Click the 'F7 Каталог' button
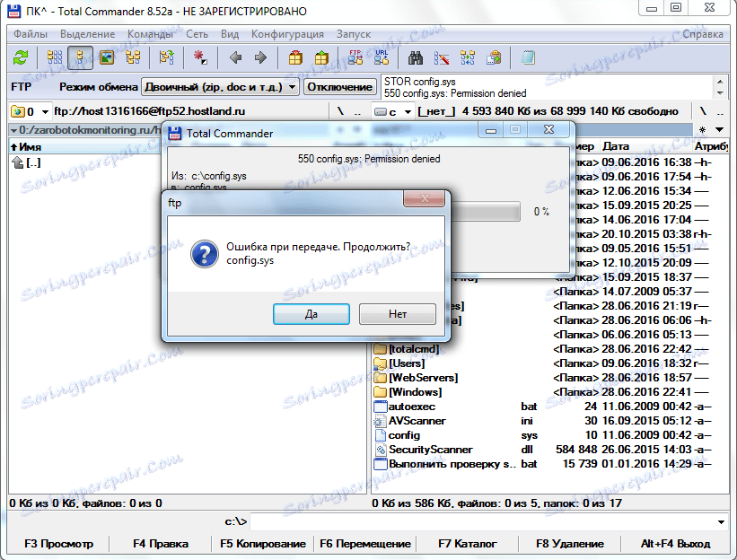Screen dimensions: 737x560 click(468, 544)
